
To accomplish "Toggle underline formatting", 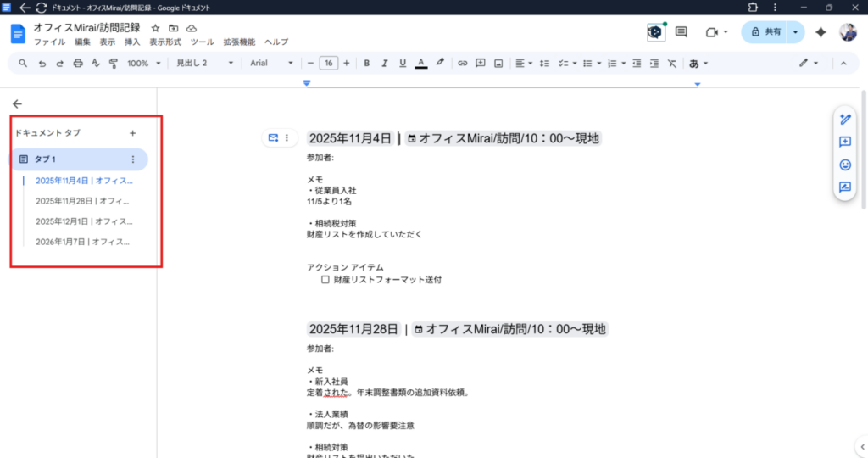I will (402, 63).
